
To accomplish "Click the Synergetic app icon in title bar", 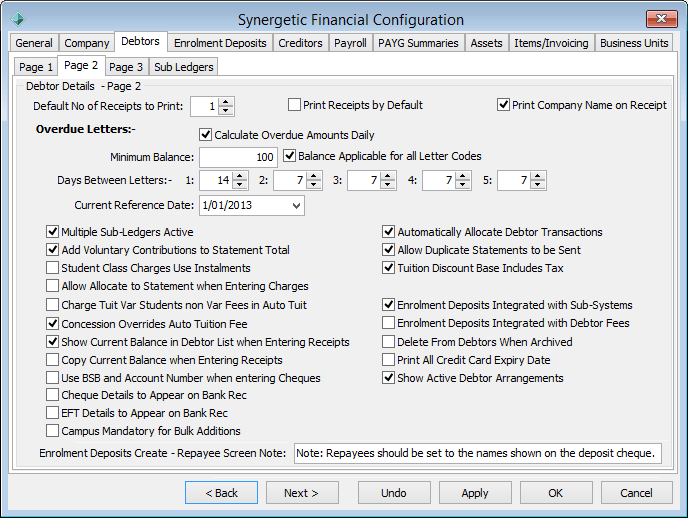I will pyautogui.click(x=18, y=19).
